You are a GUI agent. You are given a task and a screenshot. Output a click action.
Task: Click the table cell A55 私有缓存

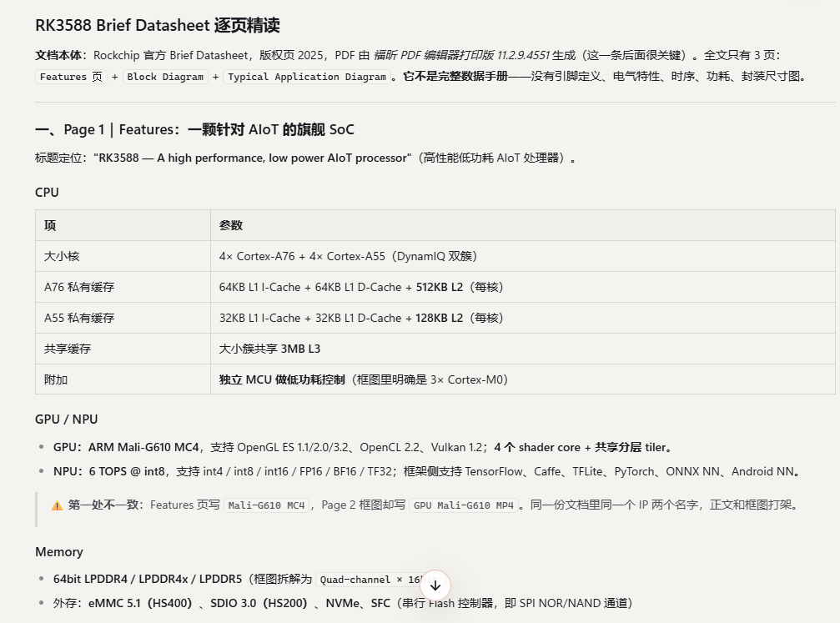tap(123, 318)
